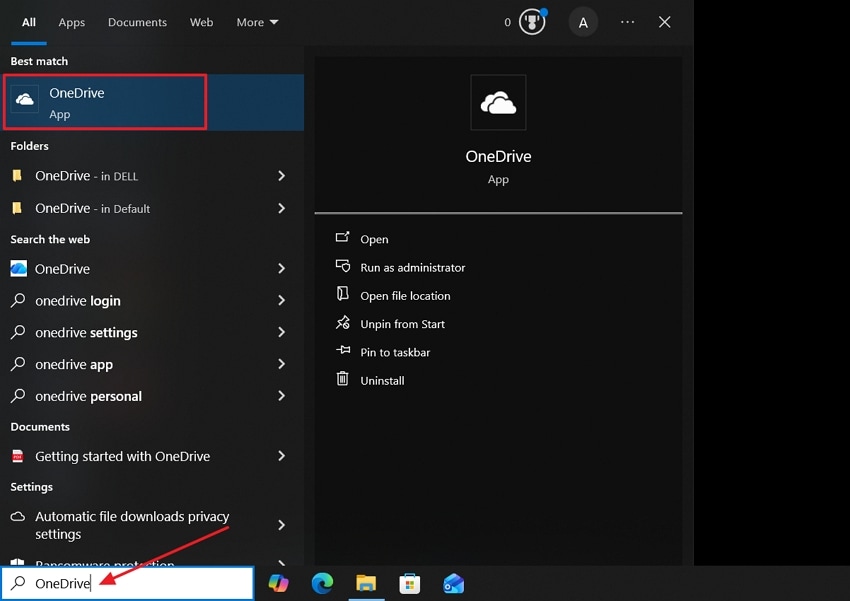Open Microsoft Edge from the taskbar
The width and height of the screenshot is (850, 601).
(x=322, y=583)
